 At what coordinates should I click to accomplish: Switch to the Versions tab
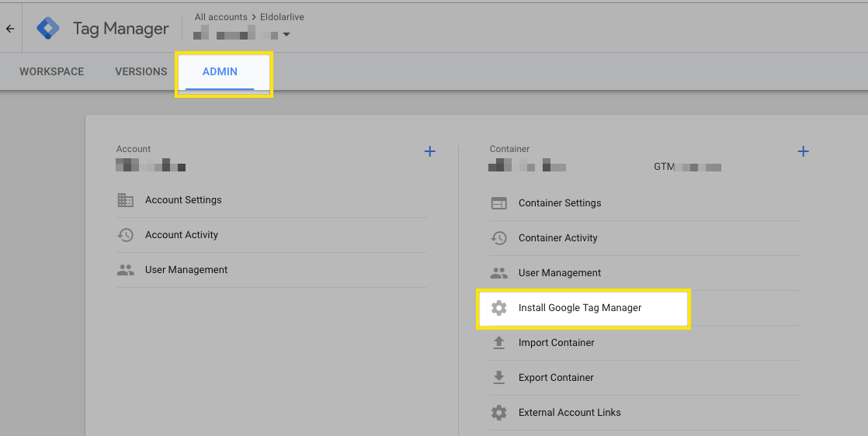coord(141,72)
